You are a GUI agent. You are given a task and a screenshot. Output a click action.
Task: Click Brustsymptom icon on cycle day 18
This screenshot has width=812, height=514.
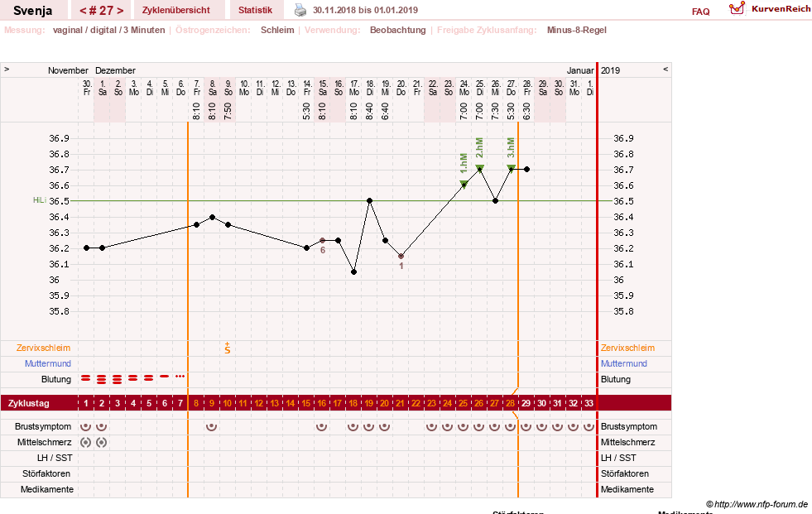(353, 426)
